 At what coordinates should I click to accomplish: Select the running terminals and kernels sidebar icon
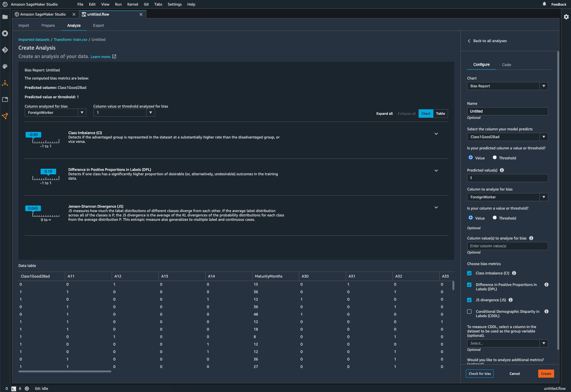click(x=5, y=33)
